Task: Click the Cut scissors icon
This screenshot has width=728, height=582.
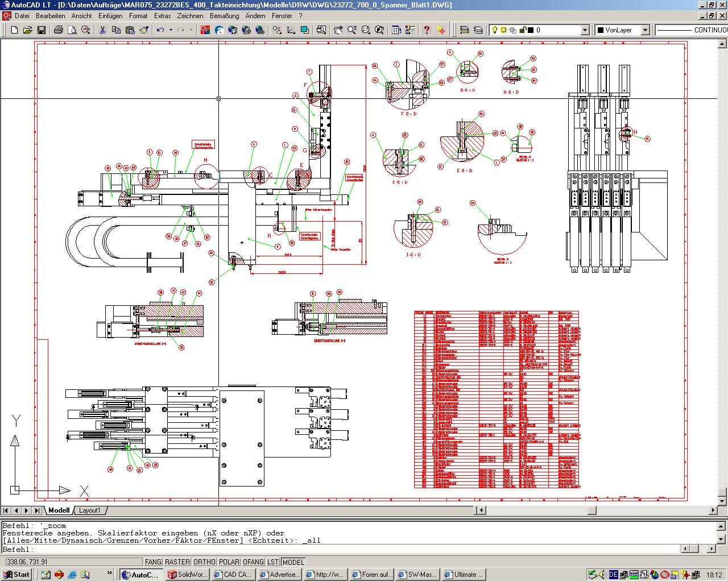Action: coord(102,30)
